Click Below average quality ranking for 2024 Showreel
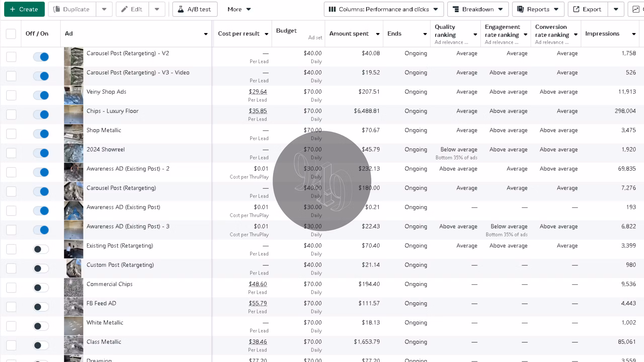644x362 pixels. click(459, 149)
